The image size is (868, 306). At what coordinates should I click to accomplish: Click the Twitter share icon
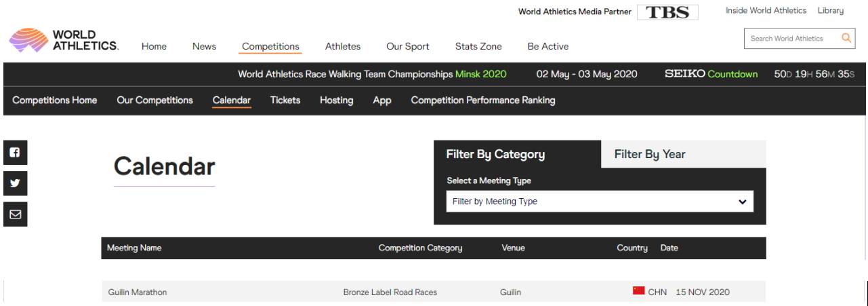coord(15,183)
